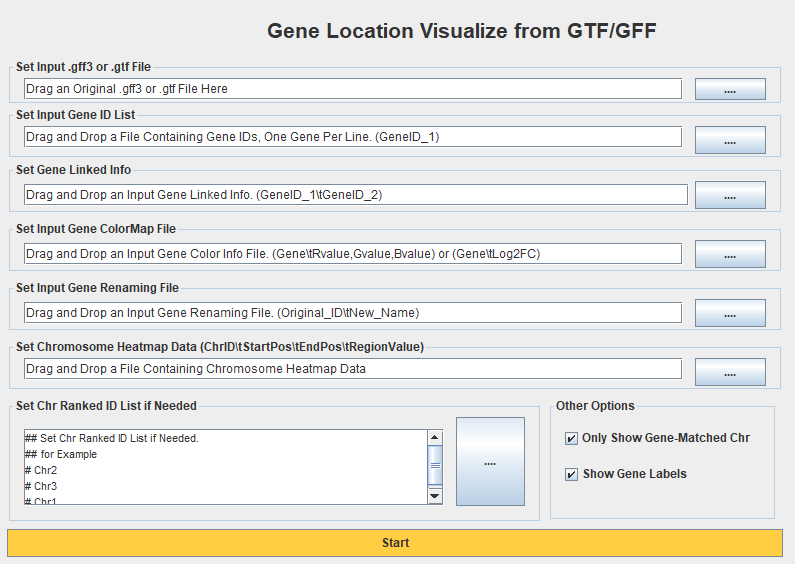Browse for Gene ColorMap file
The image size is (795, 564).
pyautogui.click(x=730, y=254)
